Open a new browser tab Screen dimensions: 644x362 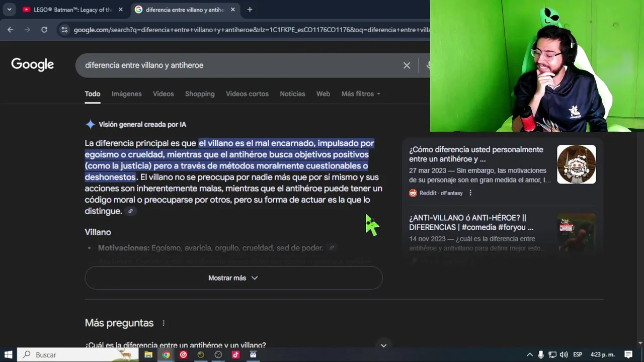250,10
